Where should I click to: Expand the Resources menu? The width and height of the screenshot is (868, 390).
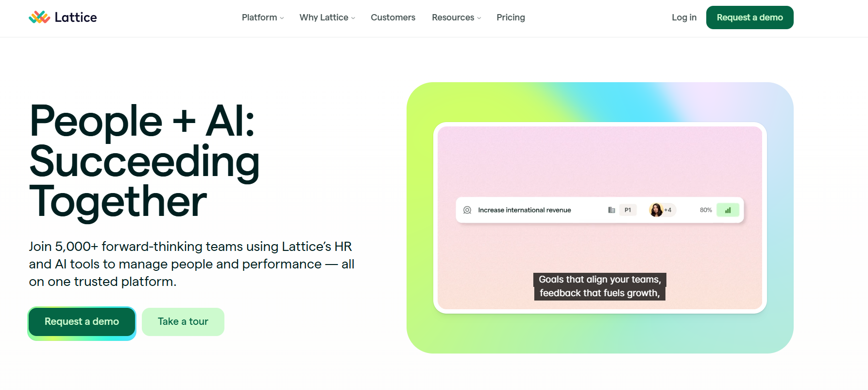tap(457, 18)
